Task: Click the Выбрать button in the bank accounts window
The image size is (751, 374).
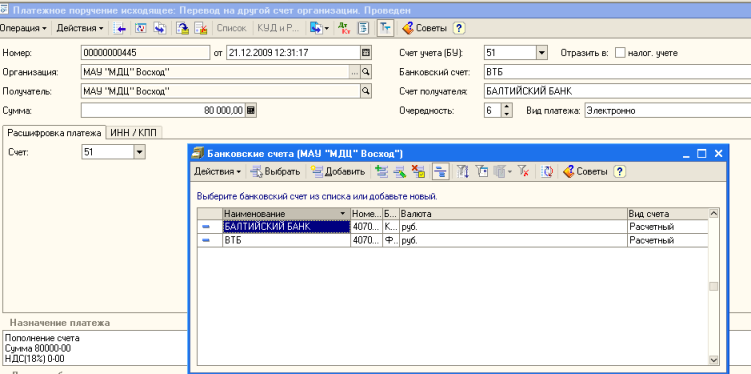Action: pos(276,171)
